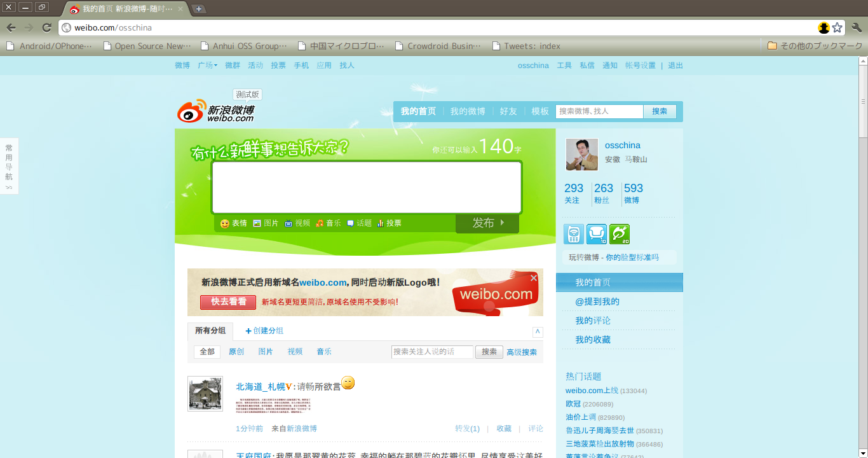Screen dimensions: 868x458
Task: Expand the 广场 dropdown menu
Action: (x=207, y=66)
